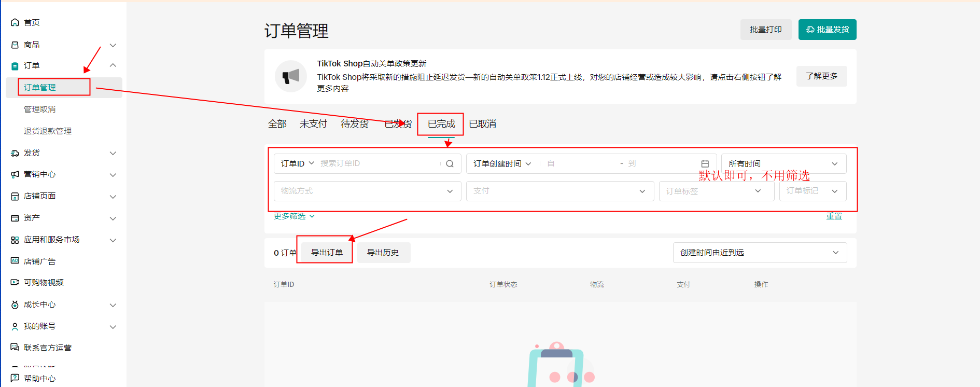The width and height of the screenshot is (980, 387).
Task: Switch to the 待发货 tab
Action: 355,124
